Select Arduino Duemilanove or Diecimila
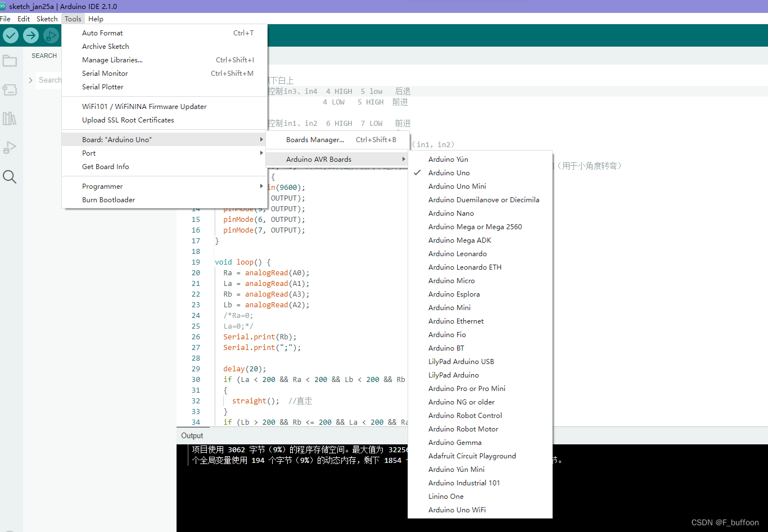 pos(480,199)
